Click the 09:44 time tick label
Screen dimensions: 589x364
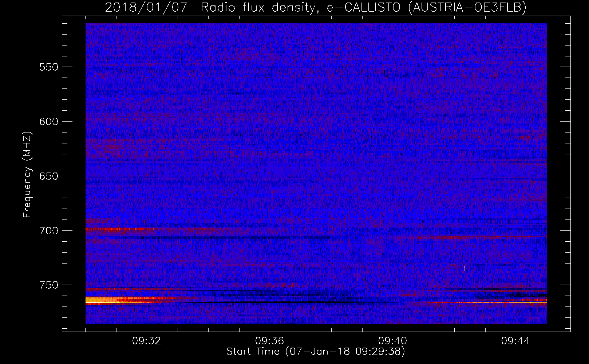516,341
